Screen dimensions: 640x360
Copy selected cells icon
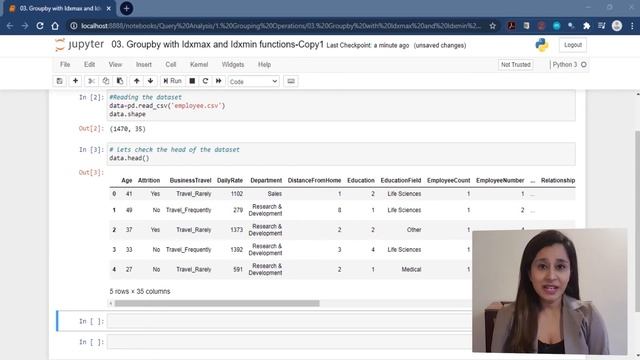tap(106, 81)
